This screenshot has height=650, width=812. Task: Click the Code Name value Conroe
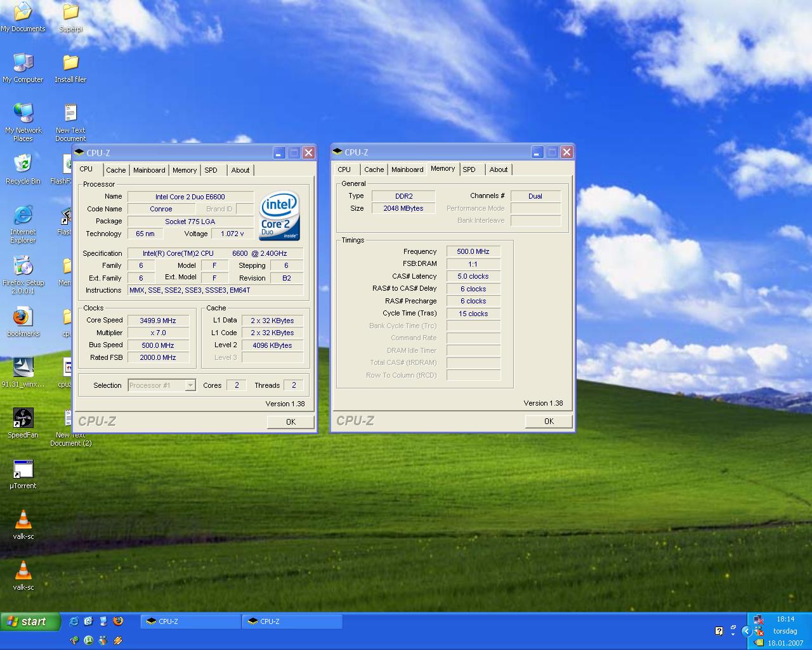pos(161,209)
